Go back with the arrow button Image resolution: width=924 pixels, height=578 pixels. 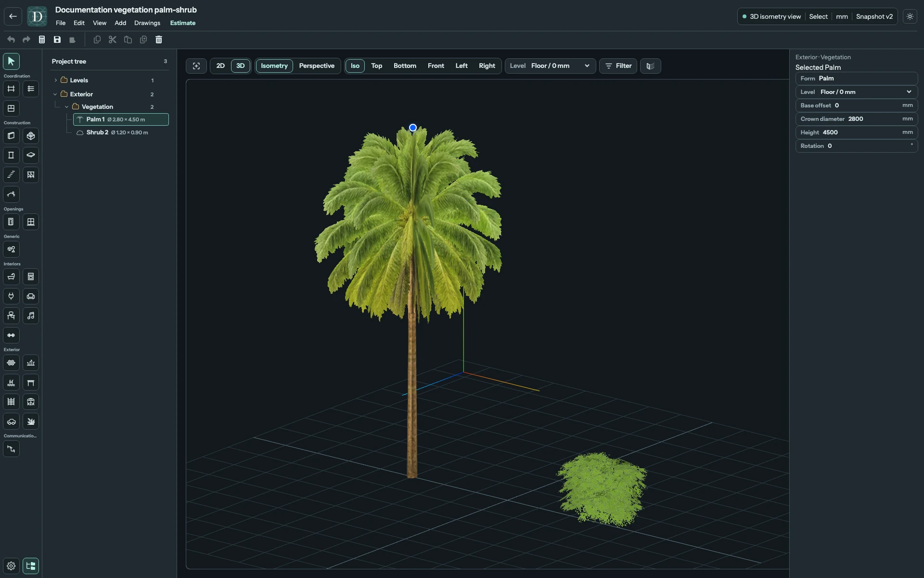[13, 16]
